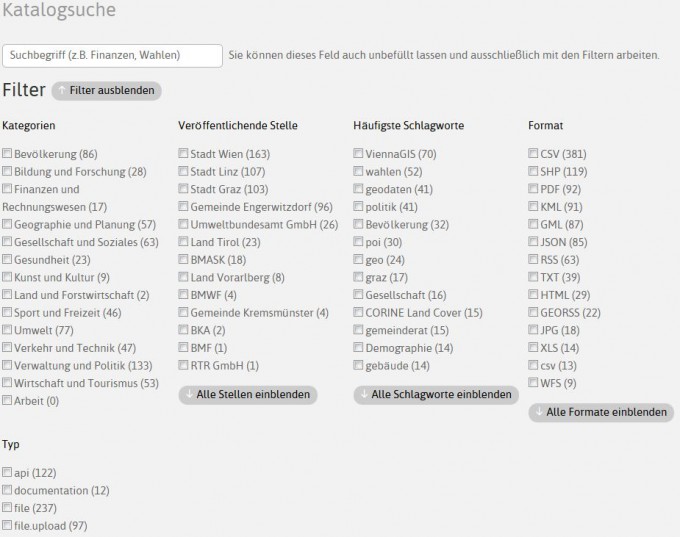Select the ViennaGIS (70) keyword checkbox
Viewport: 680px width, 537px height.
pyautogui.click(x=358, y=153)
